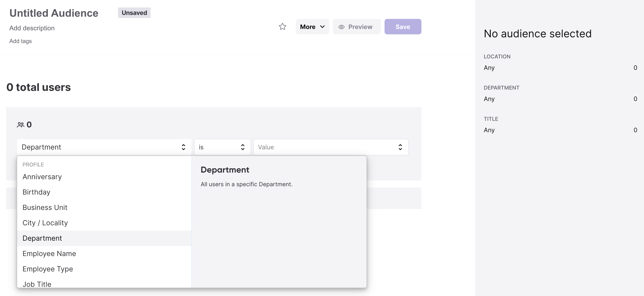
Task: Click 'All users in a specific Department' text
Action: tap(246, 184)
